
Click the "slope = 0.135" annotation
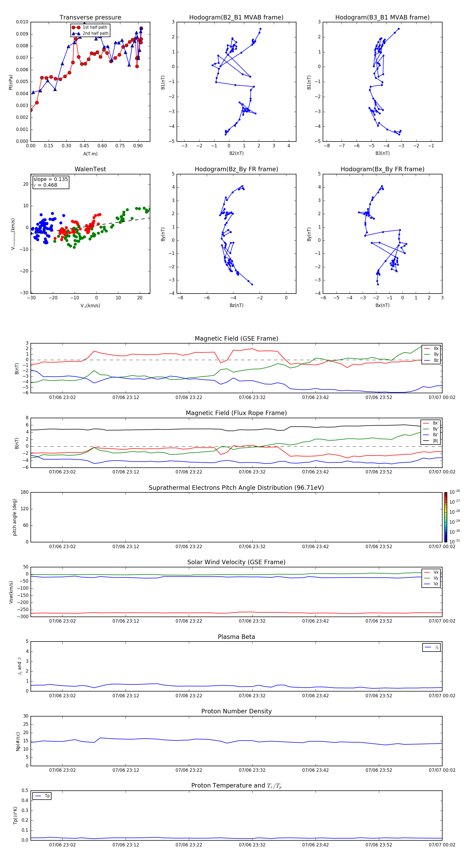coord(50,179)
